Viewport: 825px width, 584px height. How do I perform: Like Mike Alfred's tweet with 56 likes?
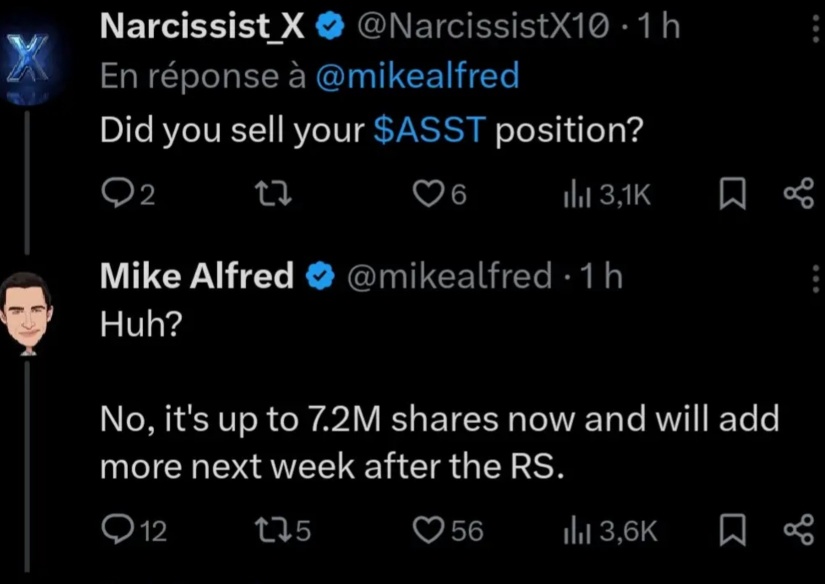(x=448, y=530)
